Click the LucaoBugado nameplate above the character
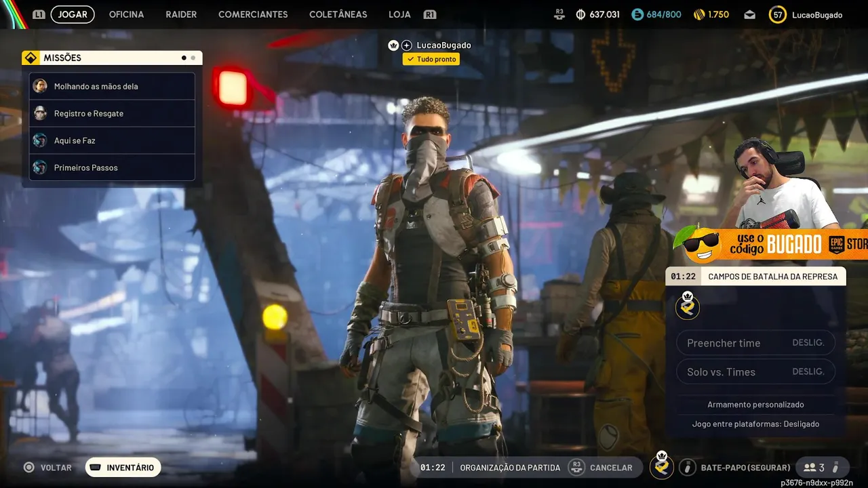868x488 pixels. click(x=443, y=45)
